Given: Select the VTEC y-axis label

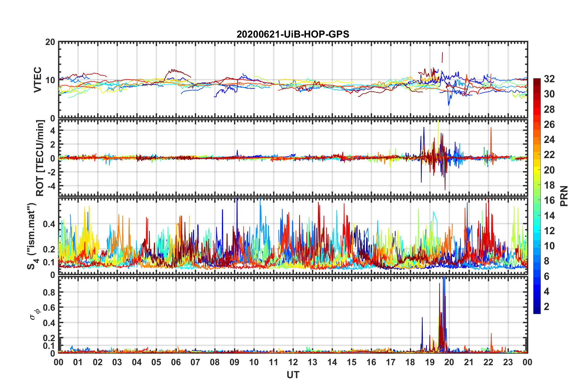Looking at the screenshot, I should [x=38, y=80].
